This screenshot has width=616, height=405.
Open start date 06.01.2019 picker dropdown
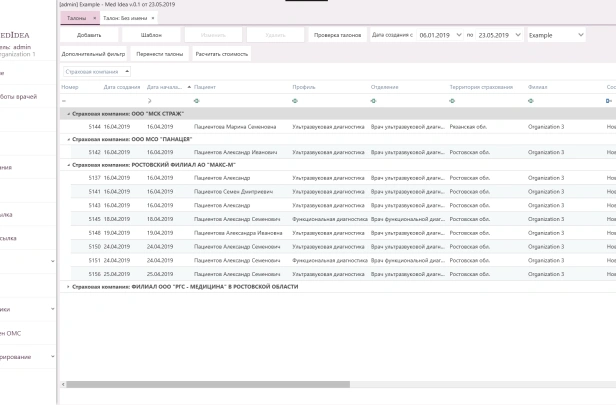tap(457, 35)
